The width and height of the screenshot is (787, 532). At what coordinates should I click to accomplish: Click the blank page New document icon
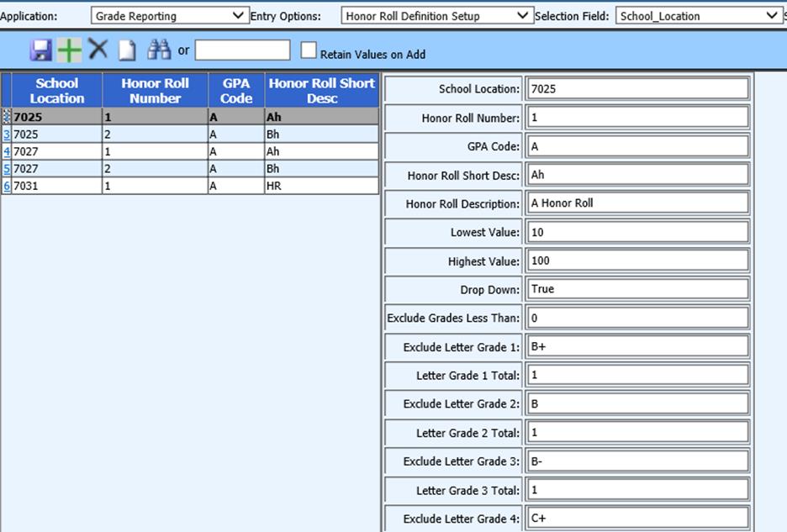click(126, 50)
